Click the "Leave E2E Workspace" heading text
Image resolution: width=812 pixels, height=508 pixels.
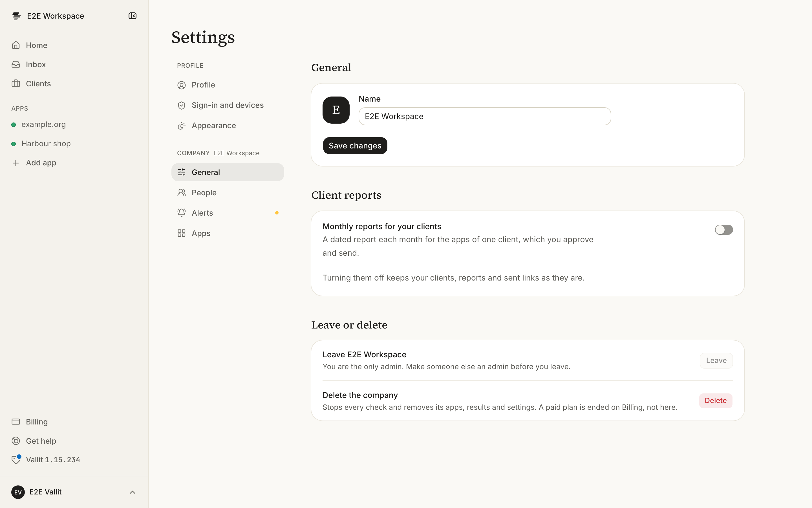tap(364, 354)
